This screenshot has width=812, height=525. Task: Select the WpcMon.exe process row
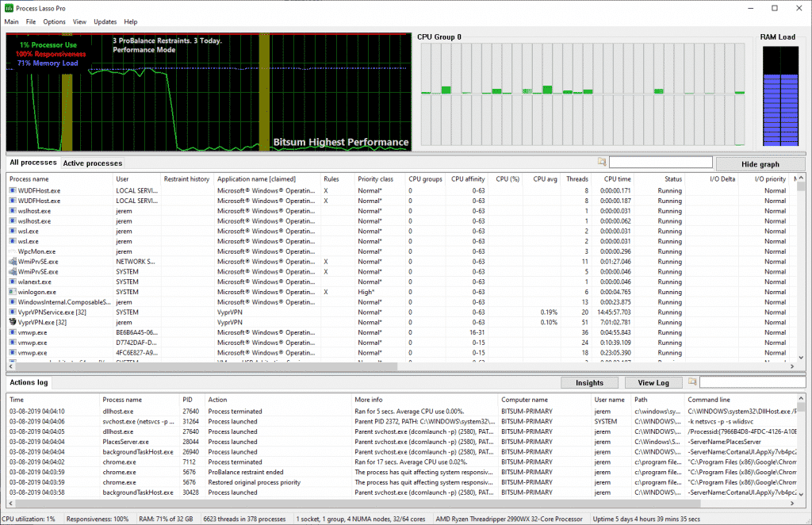point(402,251)
